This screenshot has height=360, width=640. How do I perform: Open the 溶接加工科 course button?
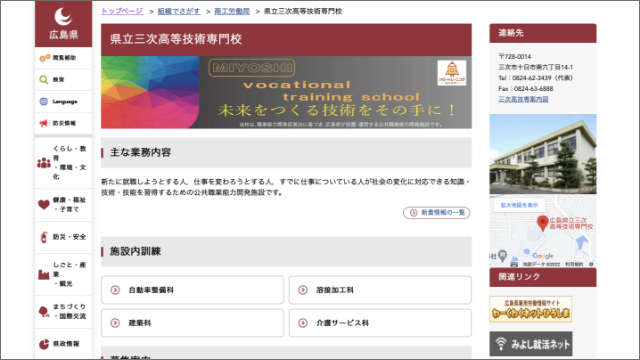[x=380, y=290]
